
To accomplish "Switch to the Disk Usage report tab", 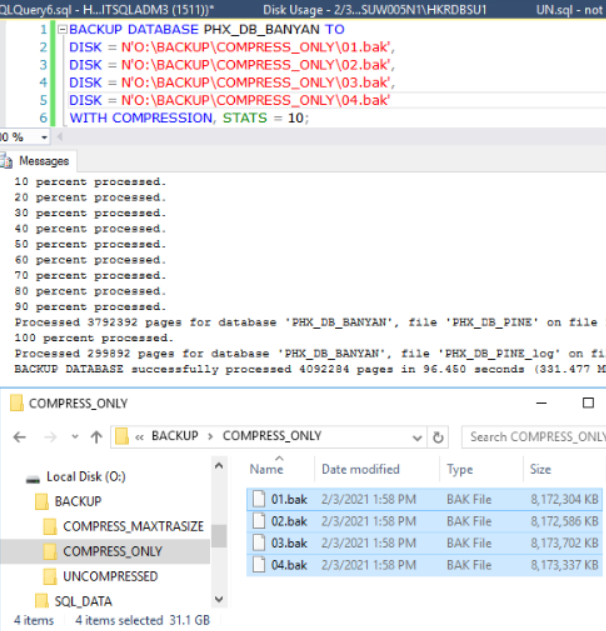I will click(x=375, y=9).
